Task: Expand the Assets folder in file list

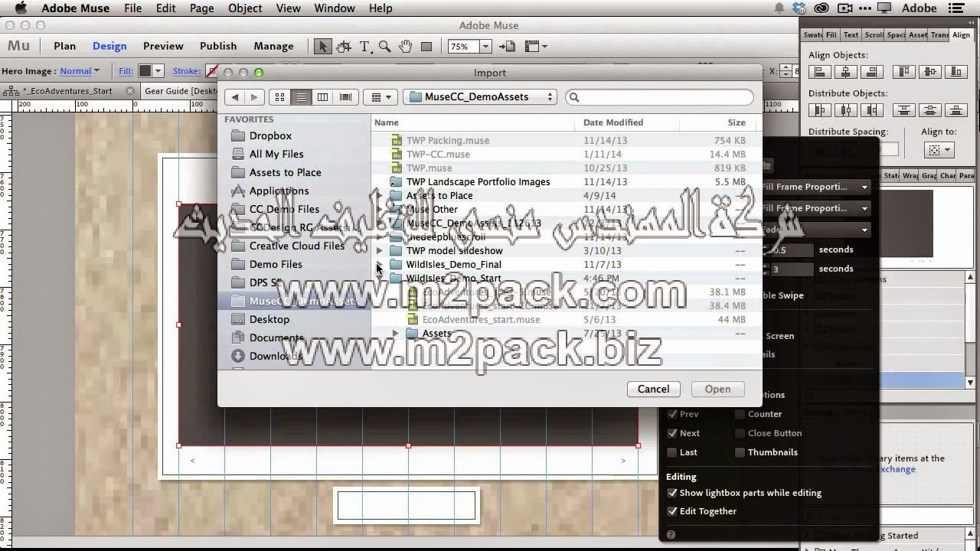Action: (396, 334)
